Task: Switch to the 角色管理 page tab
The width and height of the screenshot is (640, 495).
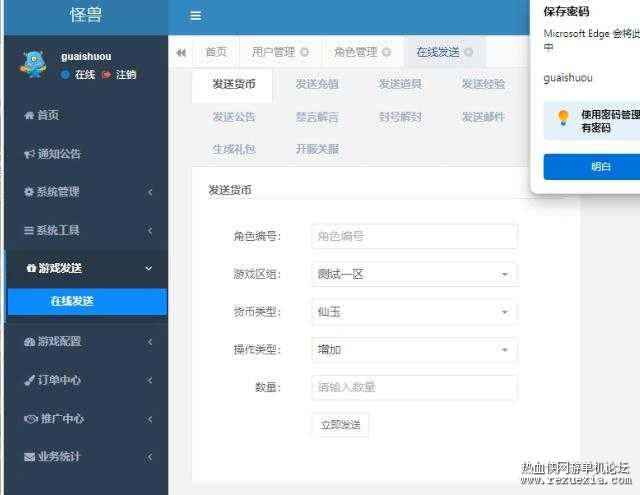Action: click(x=356, y=52)
